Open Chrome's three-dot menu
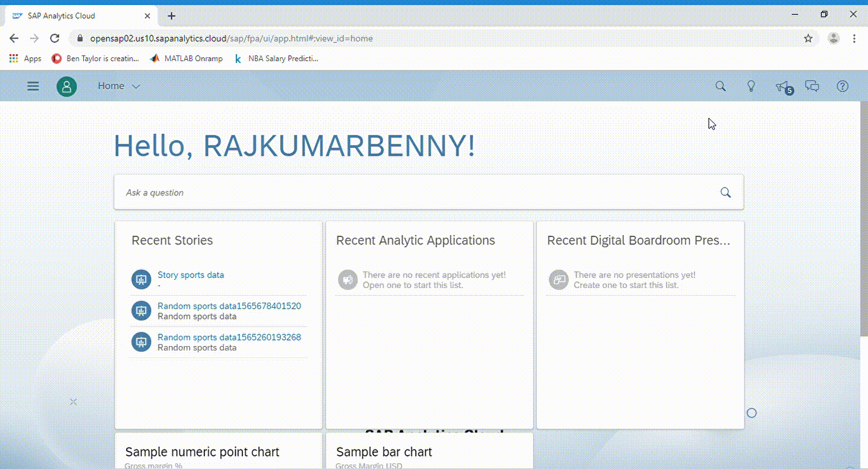The width and height of the screenshot is (868, 469). (x=854, y=38)
